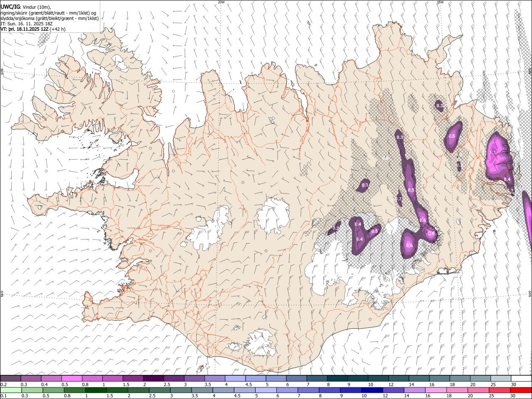Click the '30' label on the snow scale

[513, 384]
